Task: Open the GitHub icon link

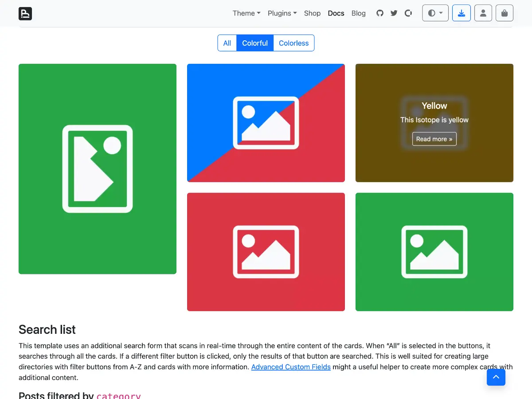Action: pos(380,13)
